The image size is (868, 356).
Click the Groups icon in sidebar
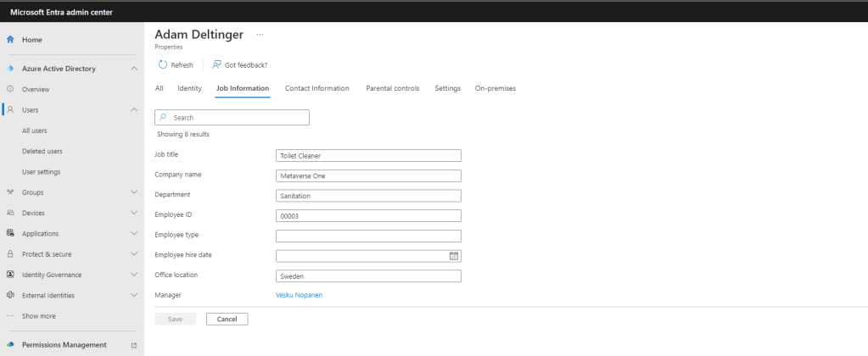click(10, 192)
